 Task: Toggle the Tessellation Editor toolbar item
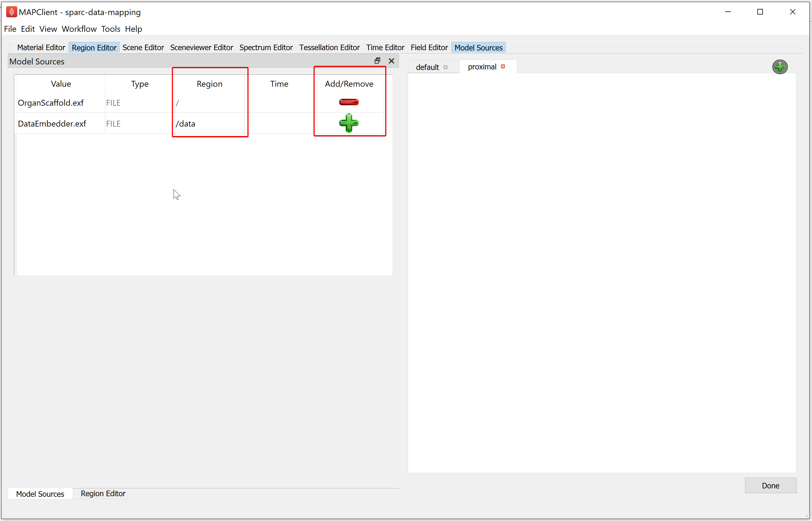pyautogui.click(x=329, y=47)
